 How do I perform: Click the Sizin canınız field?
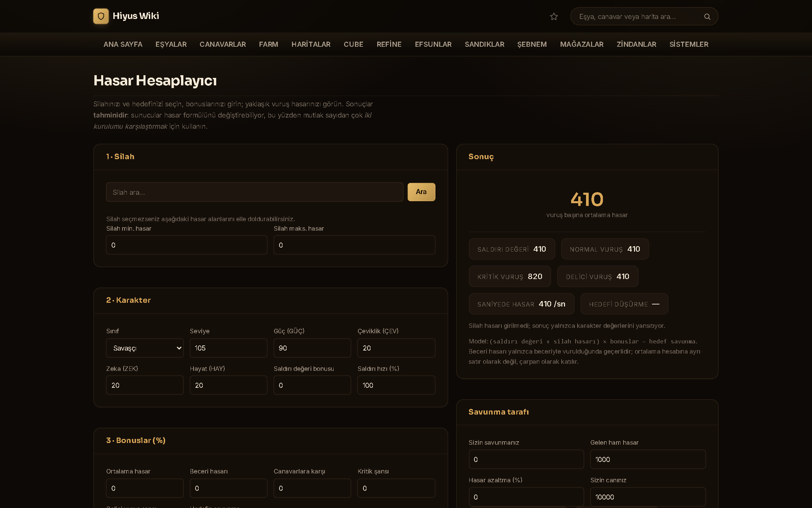(648, 497)
